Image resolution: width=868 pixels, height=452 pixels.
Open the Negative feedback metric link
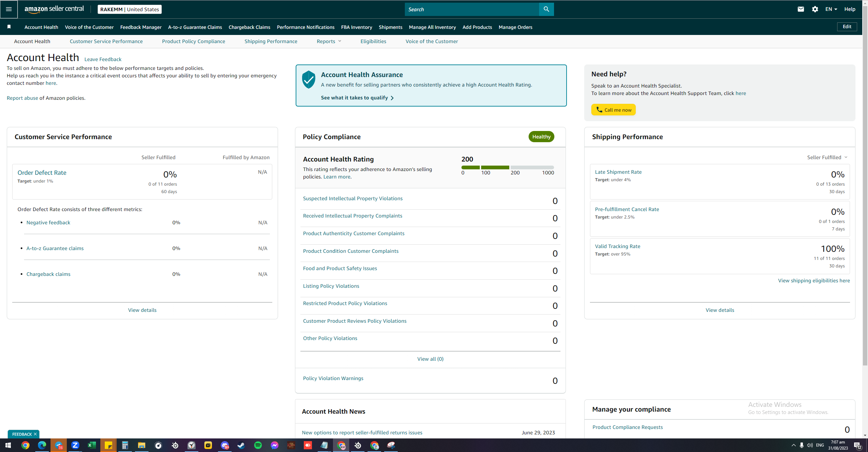[x=48, y=223]
